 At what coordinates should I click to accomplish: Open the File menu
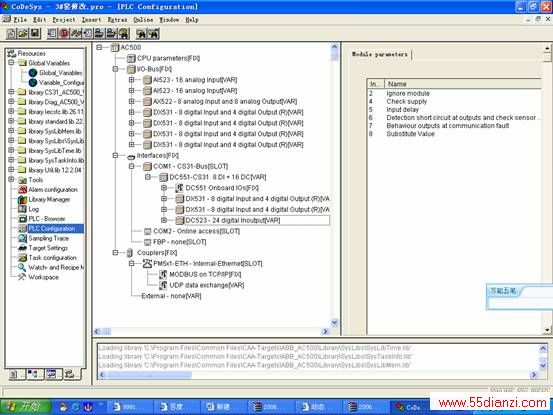click(x=20, y=20)
